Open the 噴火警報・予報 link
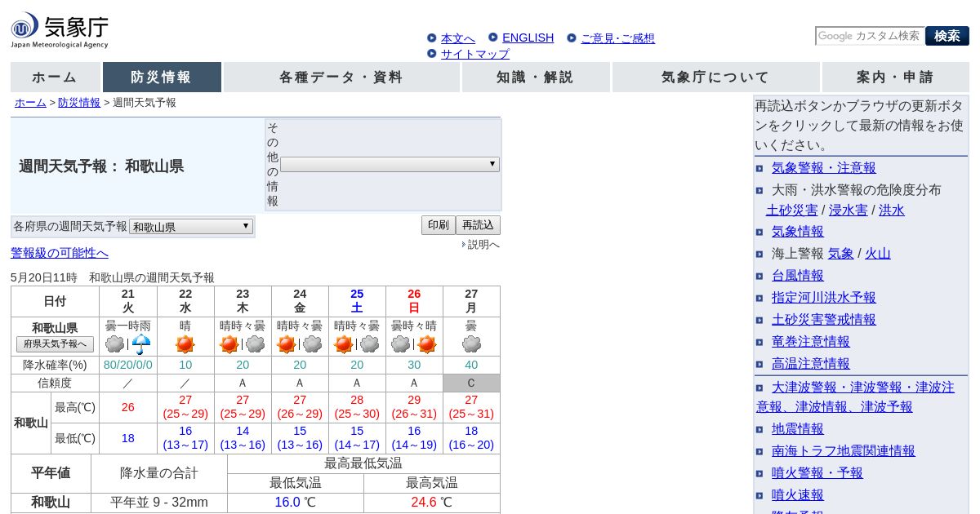This screenshot has height=514, width=980. (x=817, y=473)
